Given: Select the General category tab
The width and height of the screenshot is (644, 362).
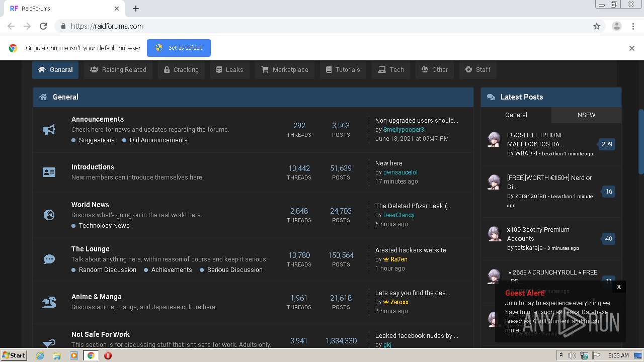Looking at the screenshot, I should (x=55, y=70).
